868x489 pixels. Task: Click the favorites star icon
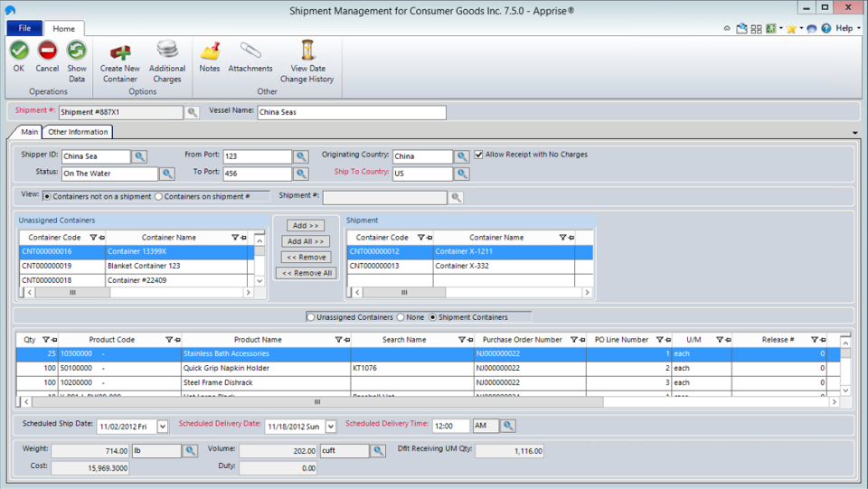(x=791, y=29)
